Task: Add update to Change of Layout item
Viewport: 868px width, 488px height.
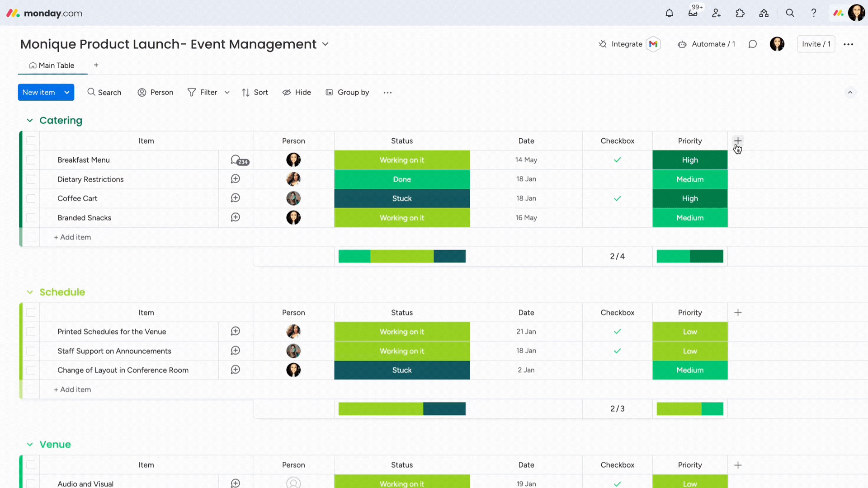Action: tap(235, 370)
